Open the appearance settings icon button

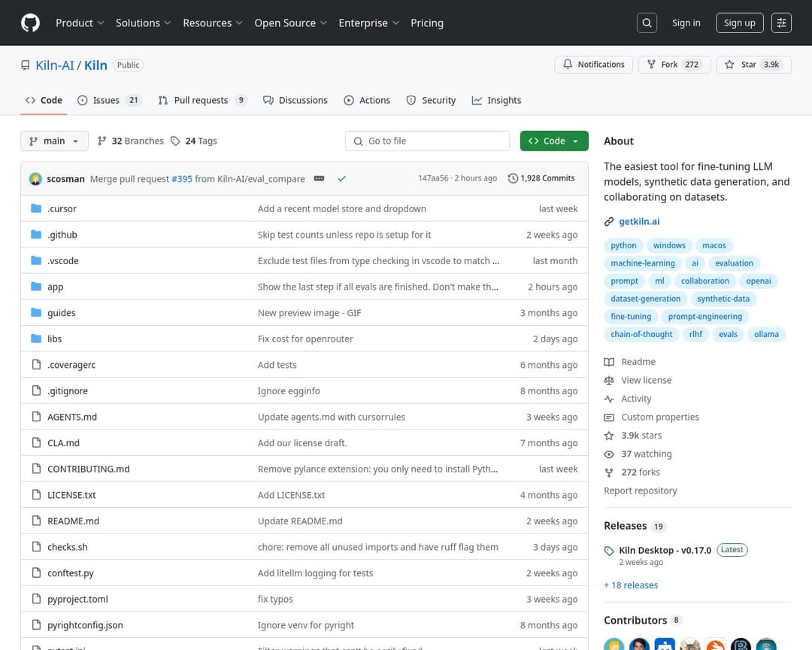tap(781, 23)
